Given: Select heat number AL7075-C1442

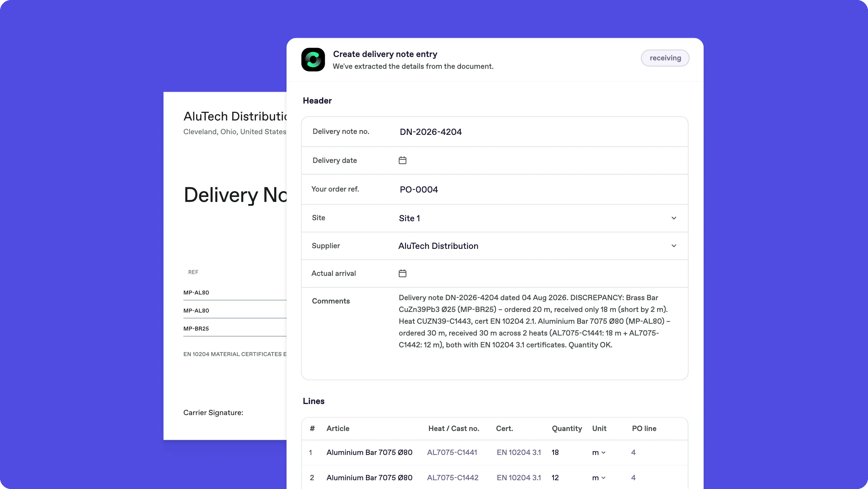Looking at the screenshot, I should [453, 478].
